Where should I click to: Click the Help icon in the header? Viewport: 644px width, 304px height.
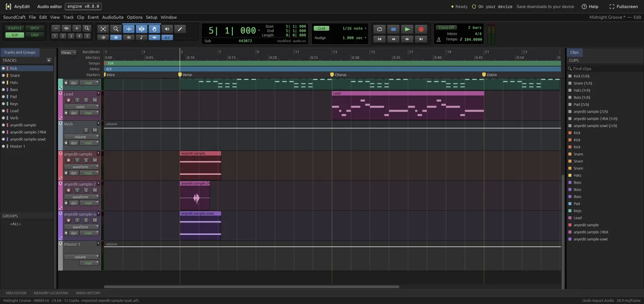point(584,6)
